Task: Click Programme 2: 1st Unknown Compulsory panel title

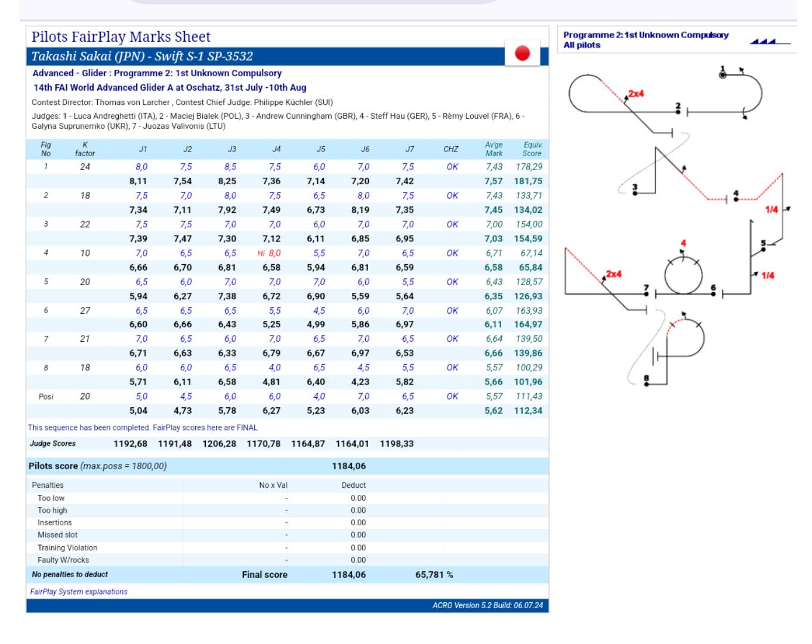Action: coord(646,35)
